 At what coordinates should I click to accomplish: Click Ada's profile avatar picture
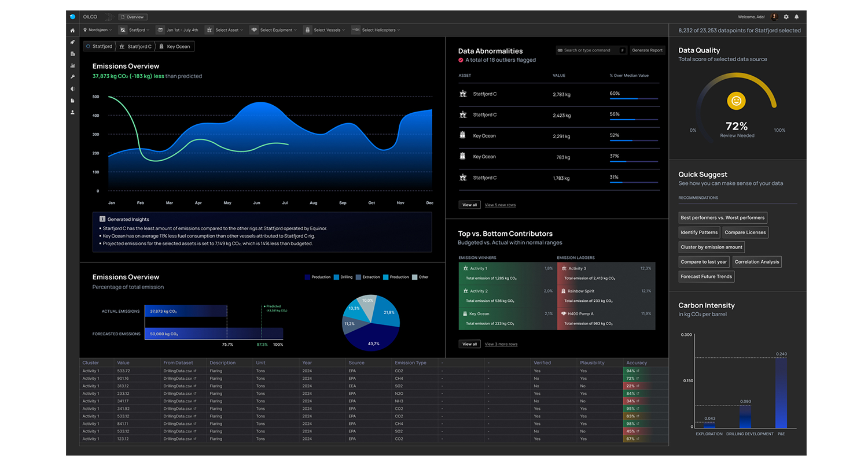[774, 17]
